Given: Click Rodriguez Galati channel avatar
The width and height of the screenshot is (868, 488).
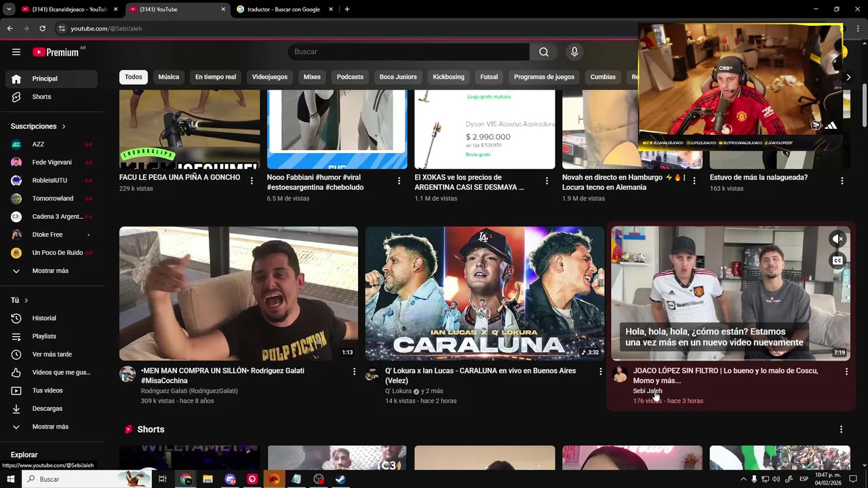Looking at the screenshot, I should tap(127, 374).
